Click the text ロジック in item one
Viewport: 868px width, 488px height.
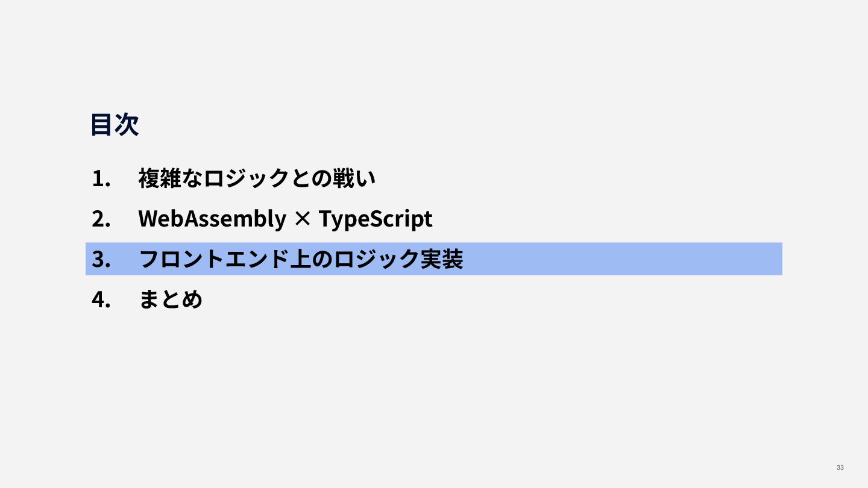pyautogui.click(x=247, y=178)
